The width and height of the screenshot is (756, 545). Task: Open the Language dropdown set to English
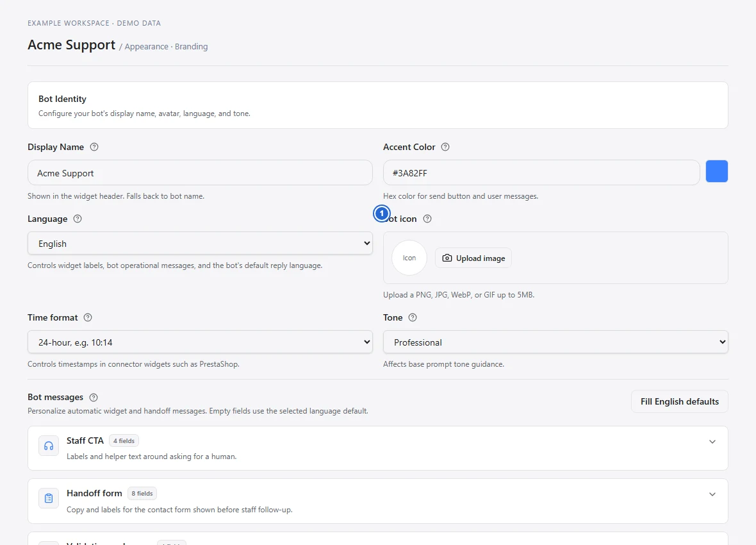(x=200, y=243)
